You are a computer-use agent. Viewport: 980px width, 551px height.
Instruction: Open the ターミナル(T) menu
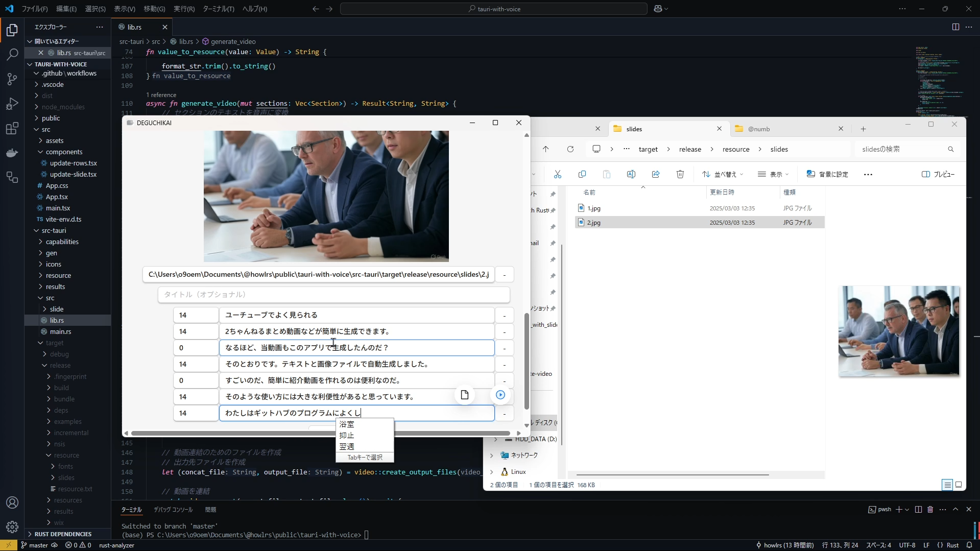click(x=219, y=9)
